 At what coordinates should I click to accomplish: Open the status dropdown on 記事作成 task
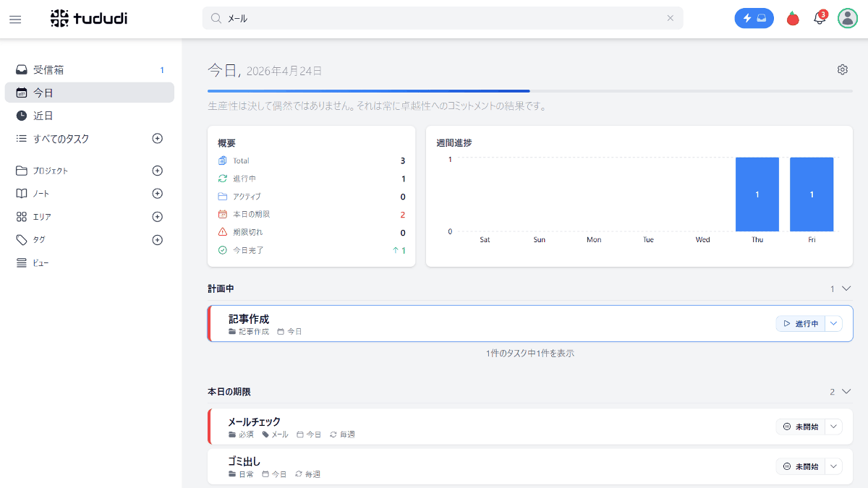click(833, 323)
